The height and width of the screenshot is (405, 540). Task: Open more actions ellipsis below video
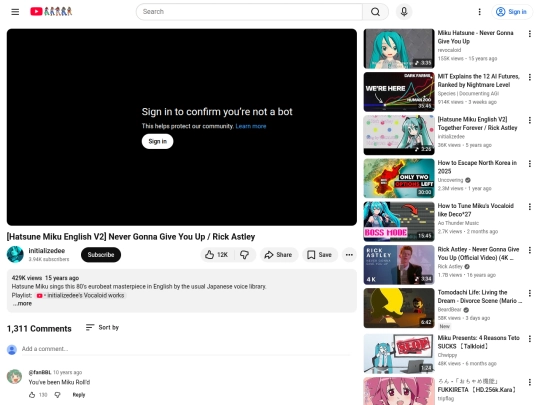tap(349, 255)
